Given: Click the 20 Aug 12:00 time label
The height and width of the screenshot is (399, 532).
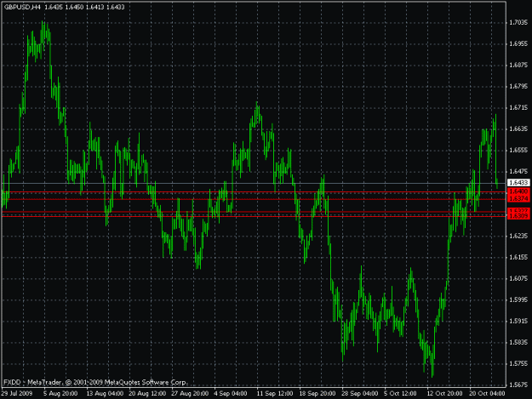Looking at the screenshot, I should [x=147, y=394].
